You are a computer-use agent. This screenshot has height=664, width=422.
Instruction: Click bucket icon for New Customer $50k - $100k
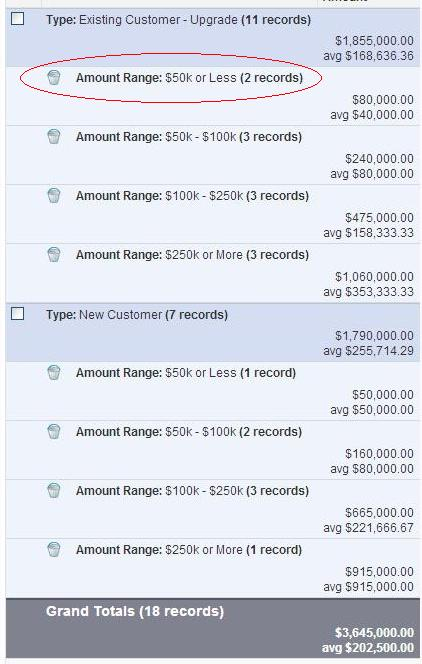pos(54,431)
